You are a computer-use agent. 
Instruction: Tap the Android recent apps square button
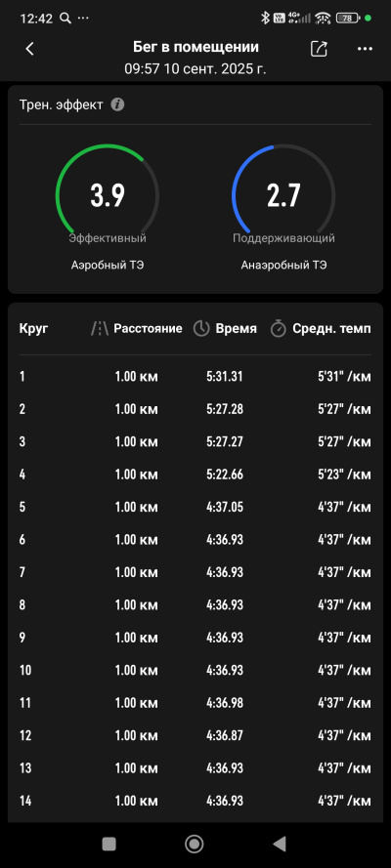[109, 844]
